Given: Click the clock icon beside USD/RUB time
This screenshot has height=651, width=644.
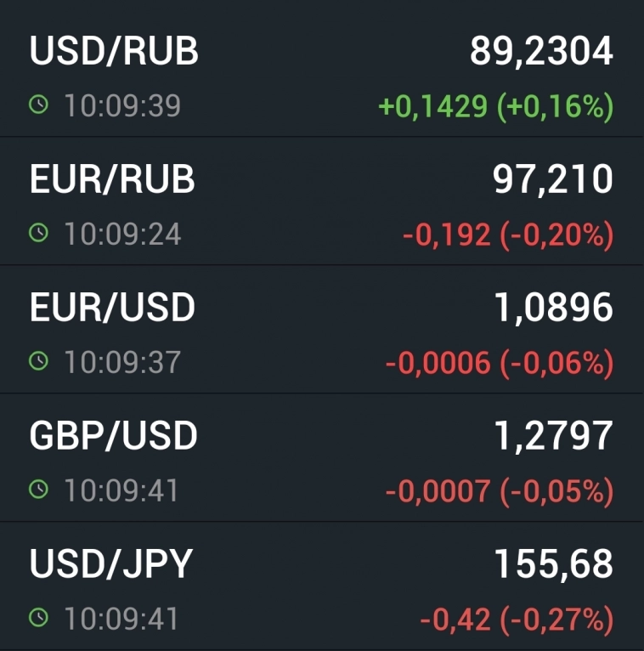Looking at the screenshot, I should (x=39, y=105).
